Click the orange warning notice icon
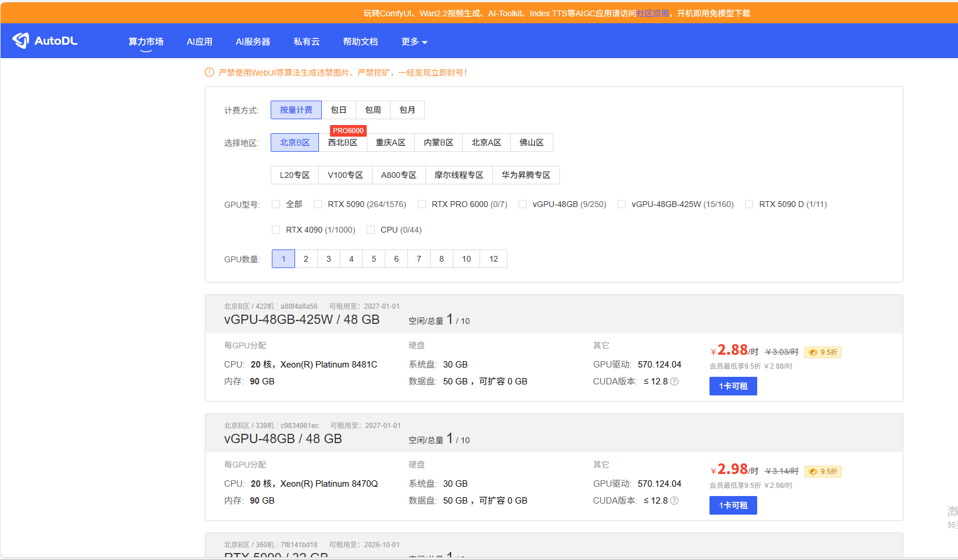Image resolution: width=958 pixels, height=560 pixels. click(x=210, y=73)
